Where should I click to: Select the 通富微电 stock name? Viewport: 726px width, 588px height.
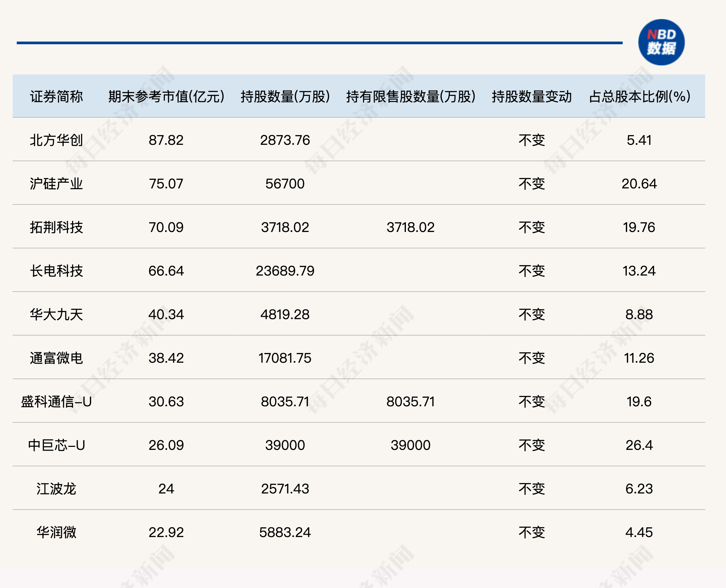56,358
